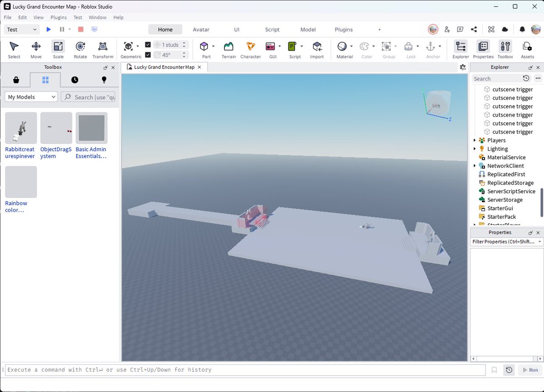The height and width of the screenshot is (392, 544).
Task: Select Rabbitcreaturespinever model thumbnail
Action: tap(21, 128)
